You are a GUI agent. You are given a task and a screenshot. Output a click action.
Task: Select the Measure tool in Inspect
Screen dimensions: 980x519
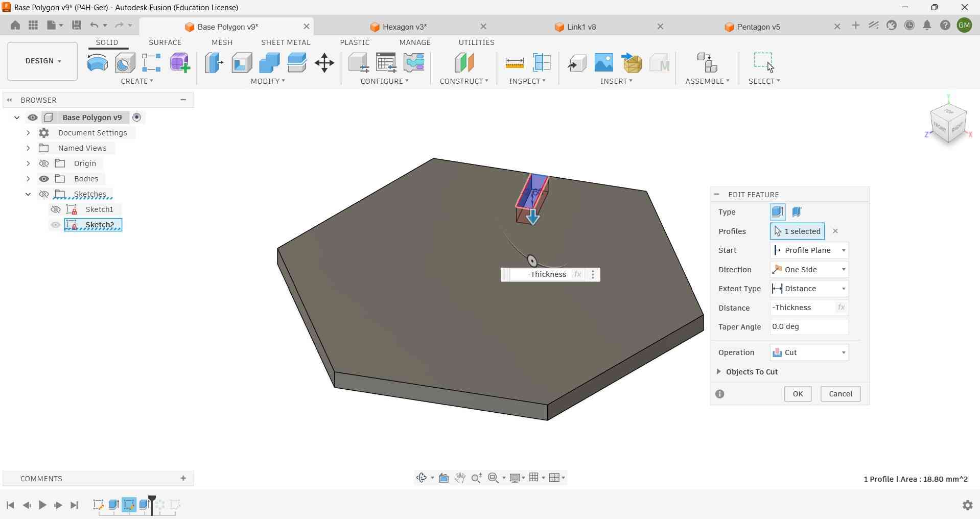click(x=514, y=63)
